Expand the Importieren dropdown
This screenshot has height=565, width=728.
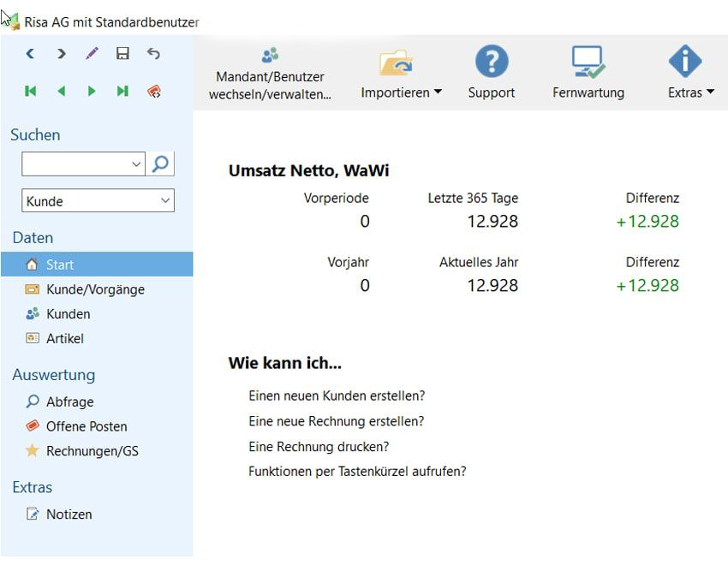[401, 92]
